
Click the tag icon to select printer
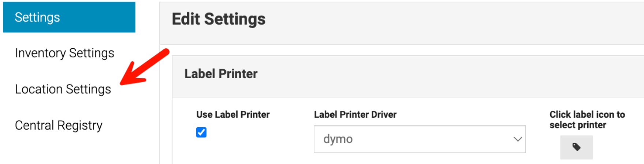576,147
